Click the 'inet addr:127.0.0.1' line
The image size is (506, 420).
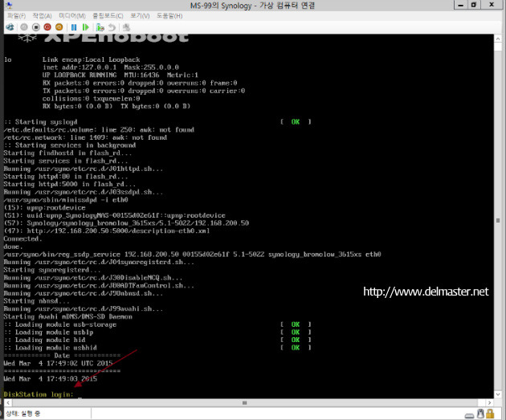tap(111, 67)
